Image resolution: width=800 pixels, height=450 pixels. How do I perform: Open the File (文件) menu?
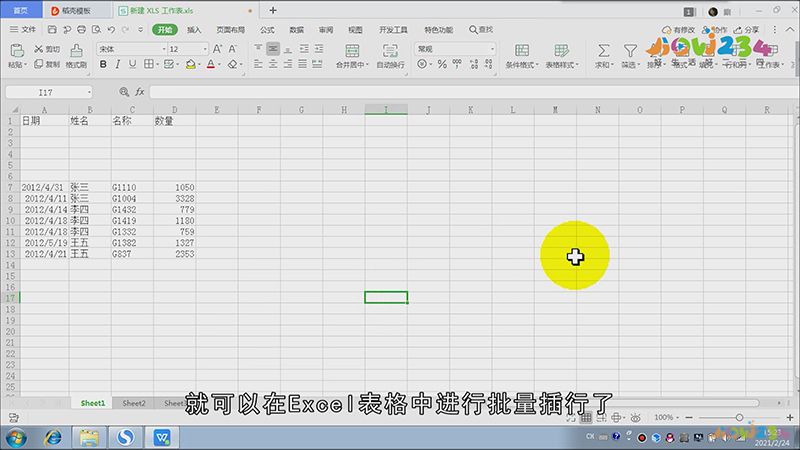23,30
